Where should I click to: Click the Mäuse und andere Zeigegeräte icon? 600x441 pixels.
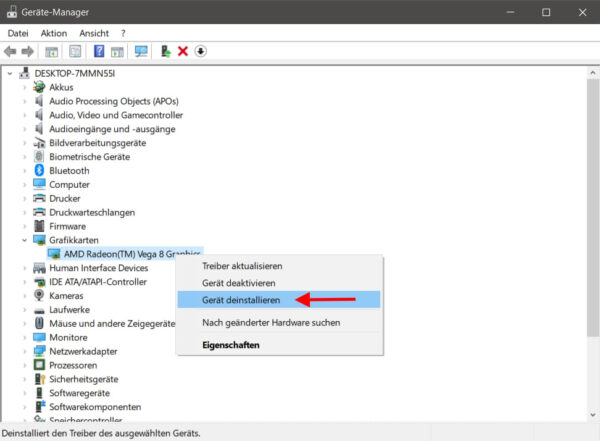click(x=39, y=323)
